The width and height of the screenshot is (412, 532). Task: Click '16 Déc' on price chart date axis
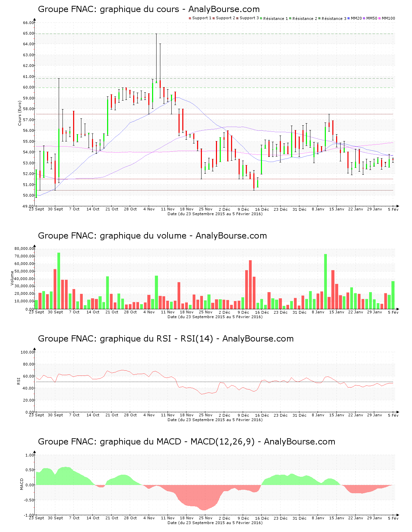(x=262, y=209)
